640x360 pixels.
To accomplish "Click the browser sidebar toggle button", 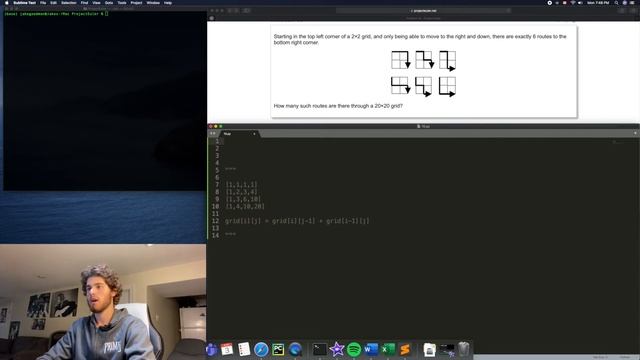I will point(247,11).
